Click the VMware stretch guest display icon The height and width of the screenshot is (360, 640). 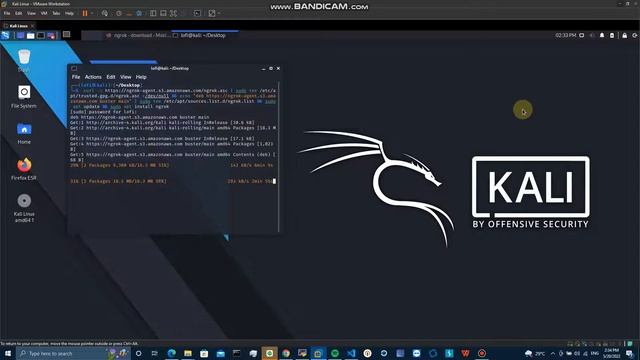pos(212,13)
